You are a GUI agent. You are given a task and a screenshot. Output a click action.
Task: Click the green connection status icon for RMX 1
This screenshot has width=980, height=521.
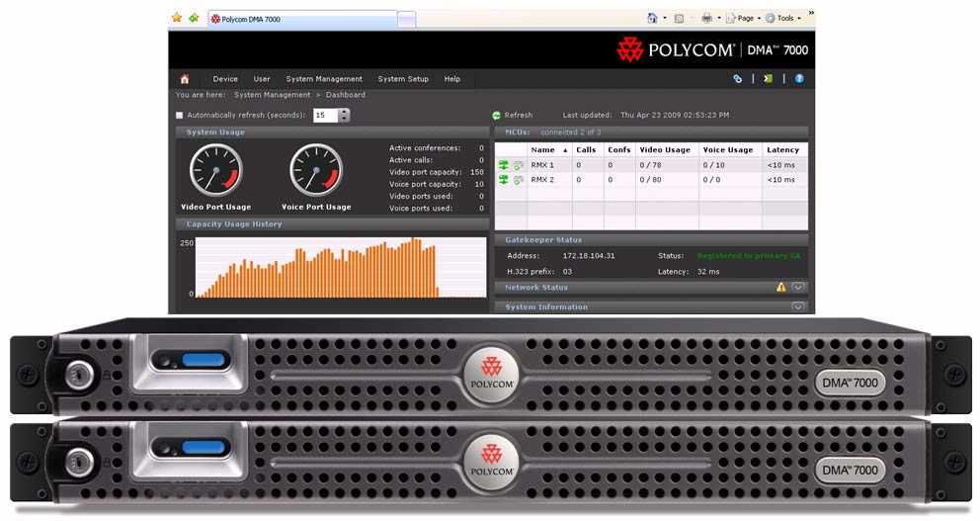pos(504,165)
